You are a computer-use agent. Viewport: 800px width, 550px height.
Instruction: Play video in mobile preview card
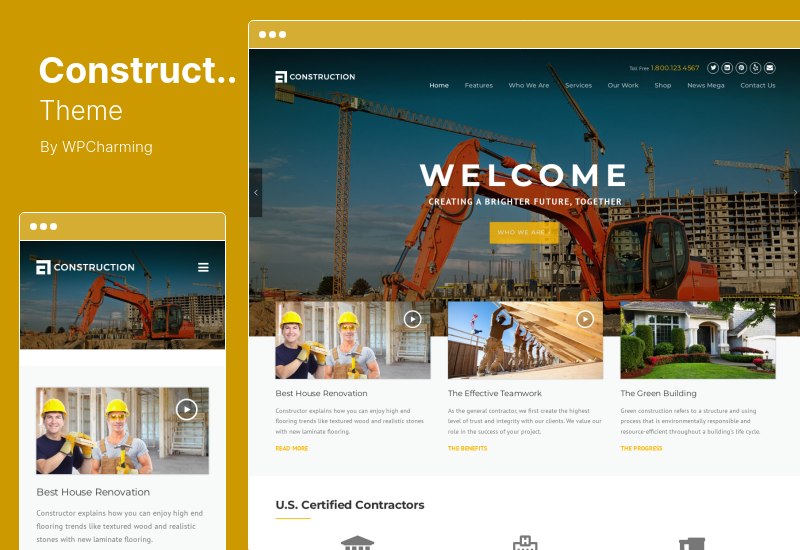187,409
